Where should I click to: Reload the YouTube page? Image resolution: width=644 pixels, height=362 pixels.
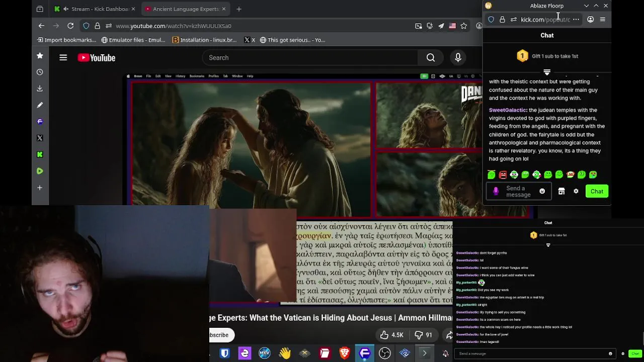(70, 26)
